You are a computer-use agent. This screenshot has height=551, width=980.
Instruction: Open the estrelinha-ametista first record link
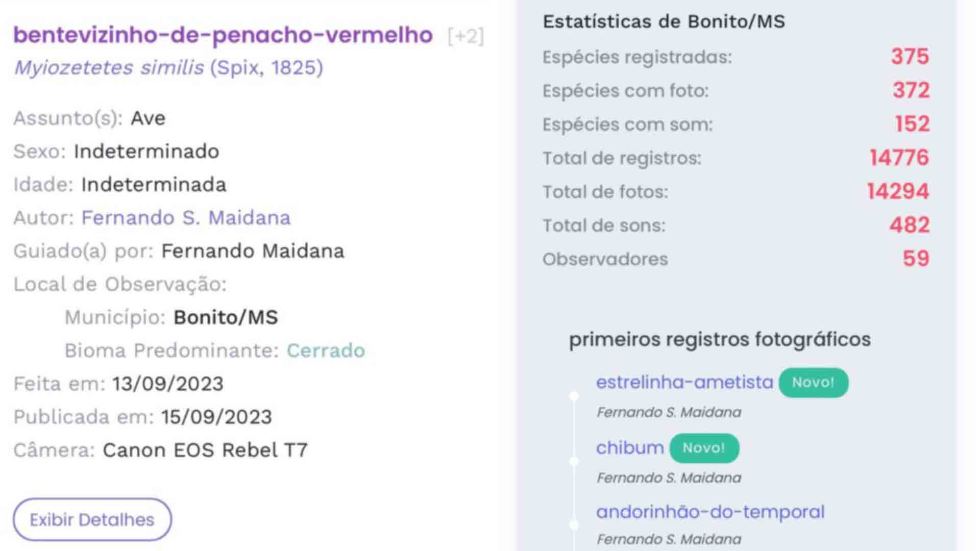(x=684, y=382)
